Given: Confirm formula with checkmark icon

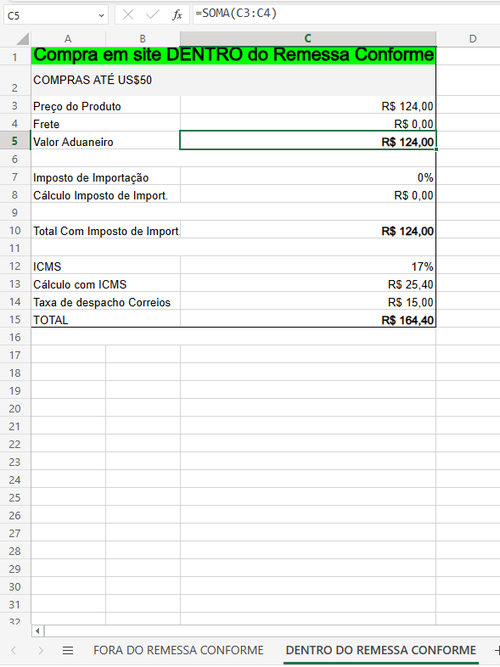Looking at the screenshot, I should click(152, 15).
